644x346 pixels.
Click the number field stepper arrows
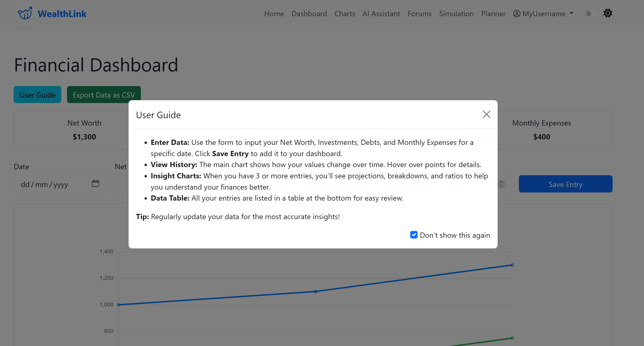tap(501, 184)
